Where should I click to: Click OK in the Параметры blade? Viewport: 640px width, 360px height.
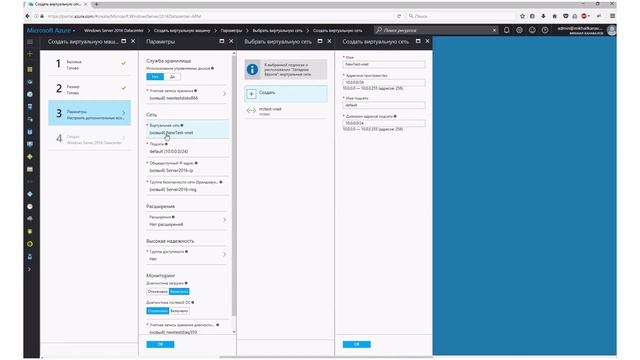160,344
